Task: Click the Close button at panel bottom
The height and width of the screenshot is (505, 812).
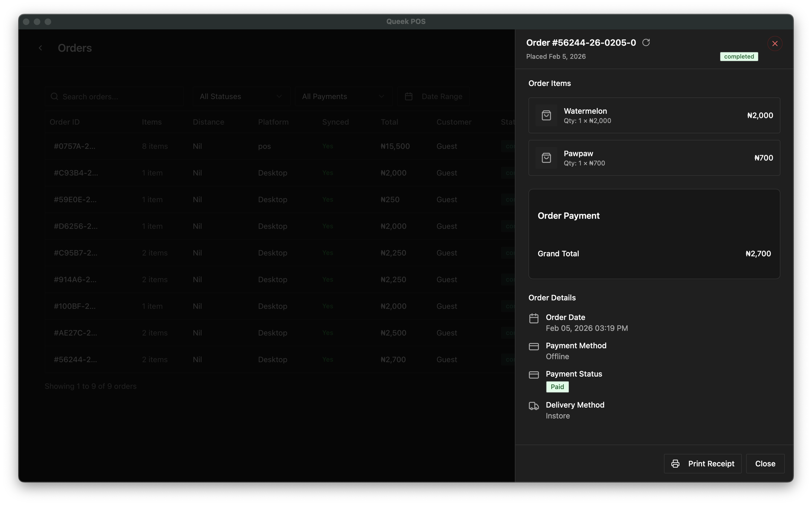Action: click(765, 464)
